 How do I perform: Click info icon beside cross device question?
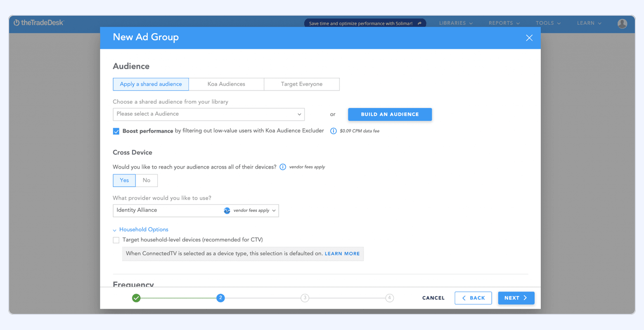[x=283, y=167]
